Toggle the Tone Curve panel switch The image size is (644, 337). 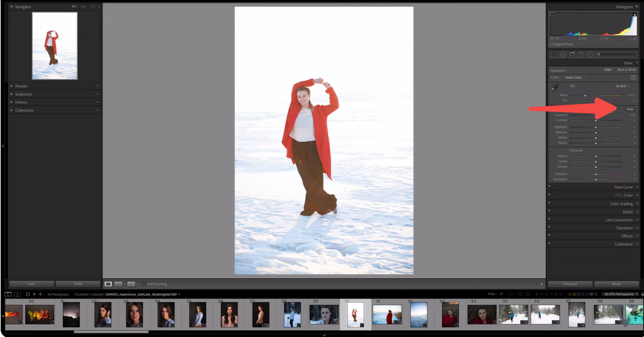(x=549, y=186)
